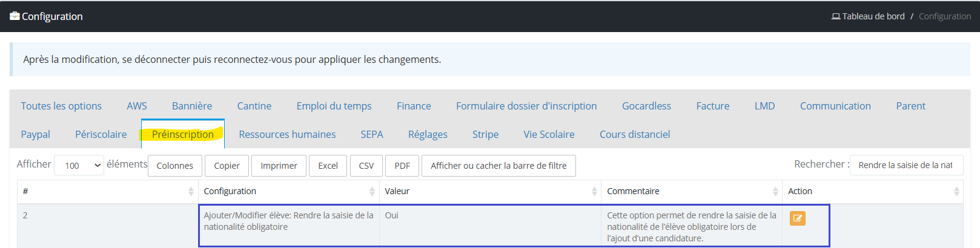Toggle Afficher ou cacher la barre de filtre
980x248 pixels.
498,166
